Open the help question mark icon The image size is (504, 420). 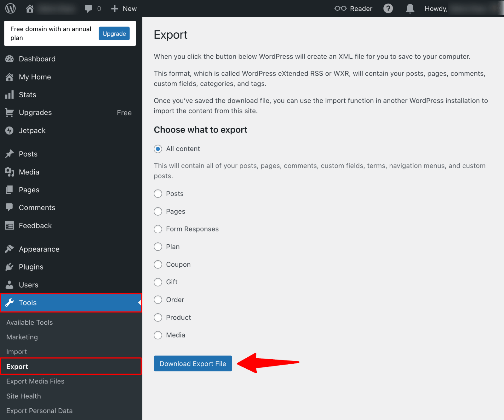click(388, 9)
